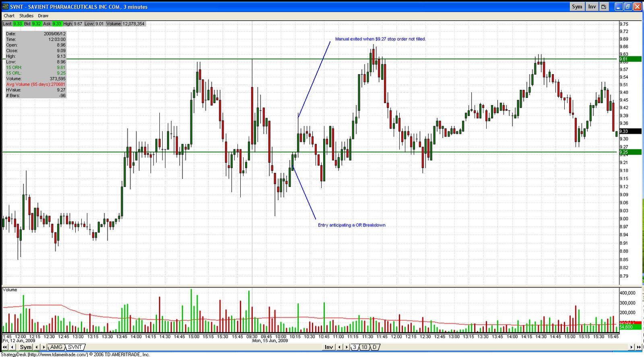This screenshot has width=644, height=357.
Task: Click the 9.25 green price axis label
Action: click(630, 152)
